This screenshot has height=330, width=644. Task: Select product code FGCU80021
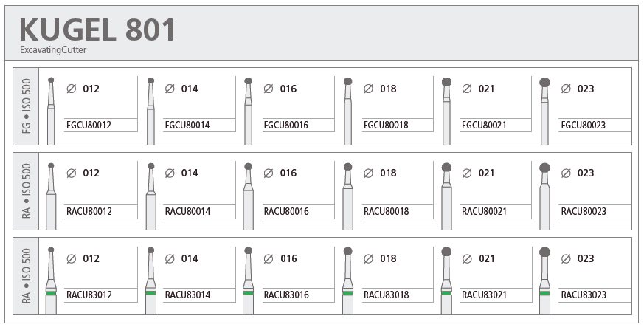coord(484,125)
